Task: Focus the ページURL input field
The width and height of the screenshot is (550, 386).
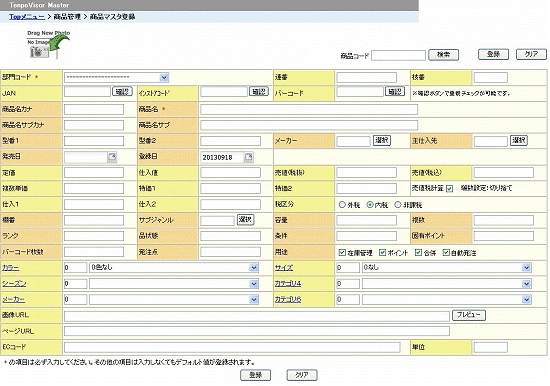Action: [257, 331]
